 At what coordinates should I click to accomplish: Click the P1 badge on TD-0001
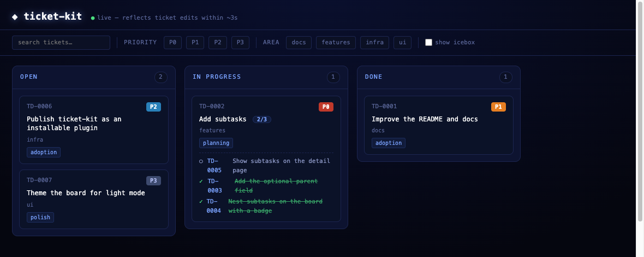click(x=499, y=107)
